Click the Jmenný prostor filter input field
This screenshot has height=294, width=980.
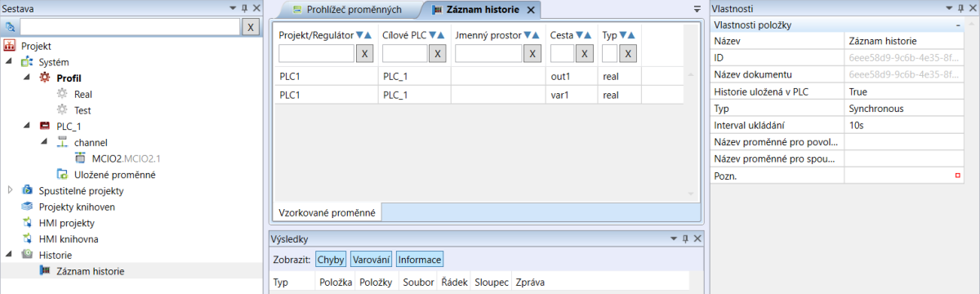(x=488, y=54)
